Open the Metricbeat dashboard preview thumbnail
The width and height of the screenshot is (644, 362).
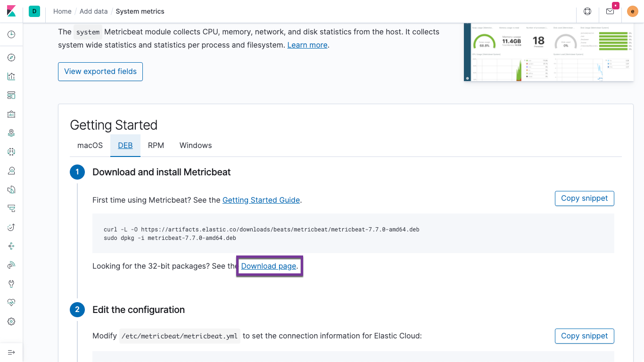[x=549, y=52]
